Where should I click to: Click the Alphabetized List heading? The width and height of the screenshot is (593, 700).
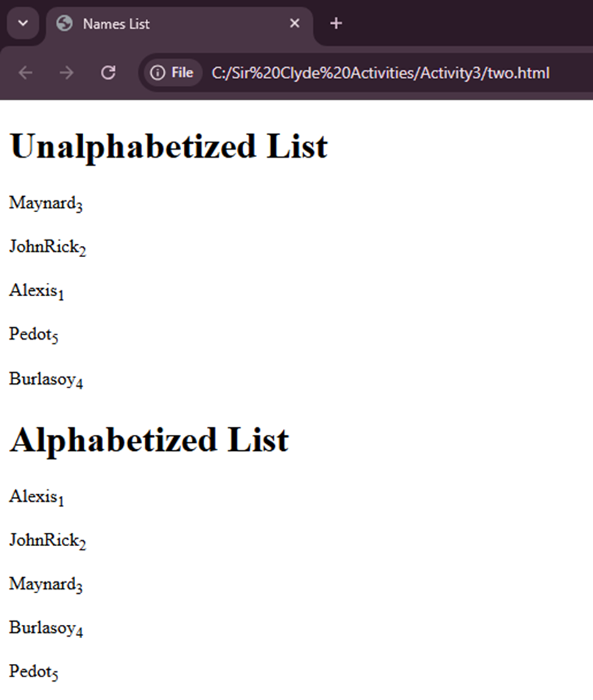tap(149, 440)
